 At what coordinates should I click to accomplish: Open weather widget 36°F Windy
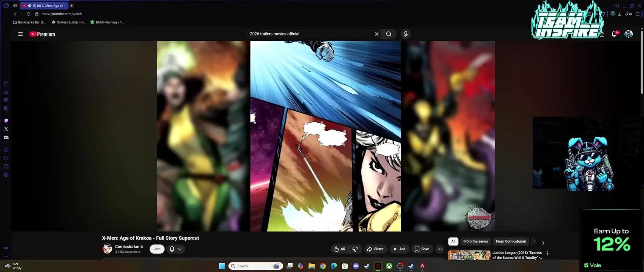click(x=13, y=266)
